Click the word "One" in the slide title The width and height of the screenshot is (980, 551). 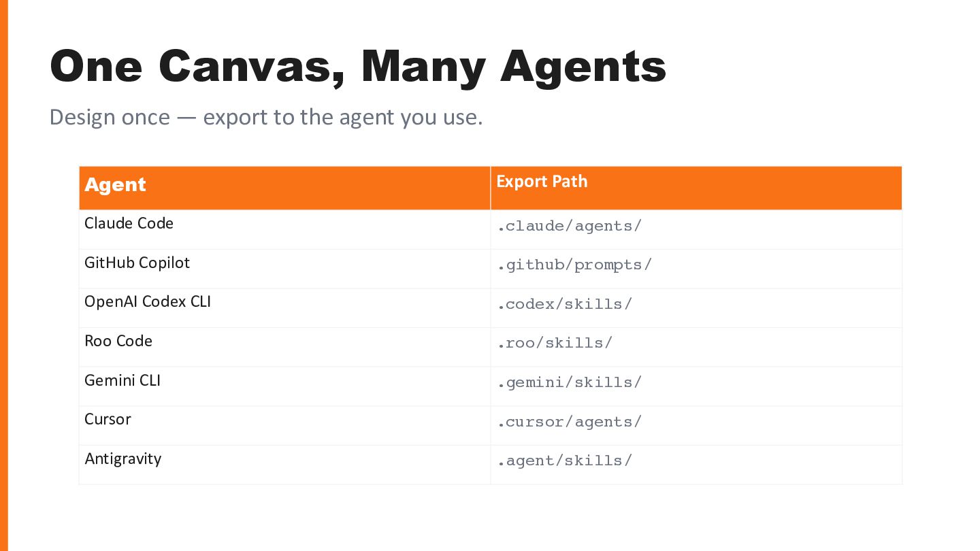click(96, 67)
